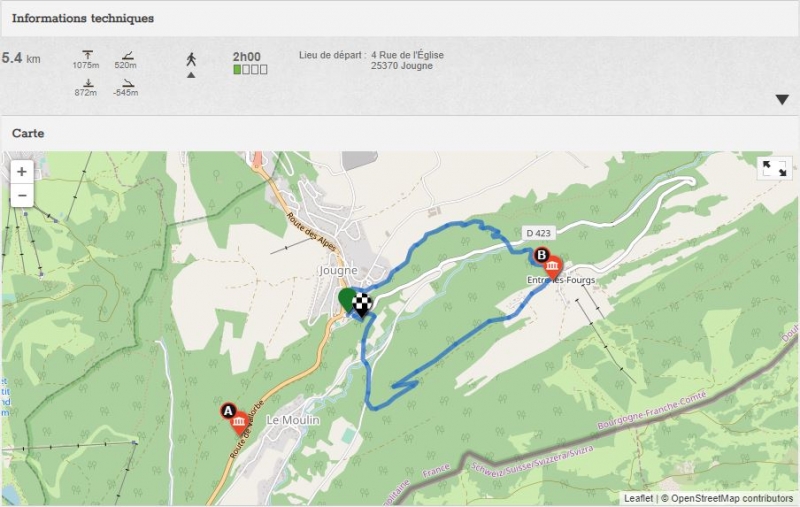Open the OpenStreetMap contributors link

click(732, 498)
